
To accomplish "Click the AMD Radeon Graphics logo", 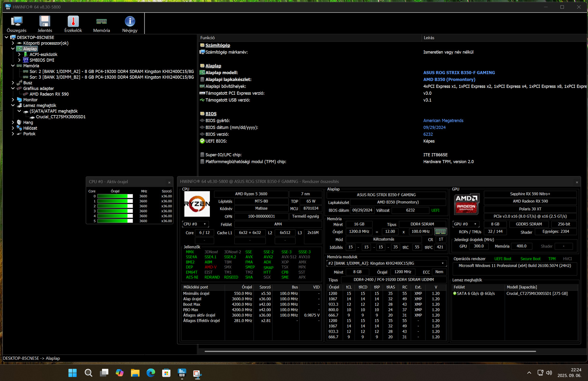I will 466,204.
